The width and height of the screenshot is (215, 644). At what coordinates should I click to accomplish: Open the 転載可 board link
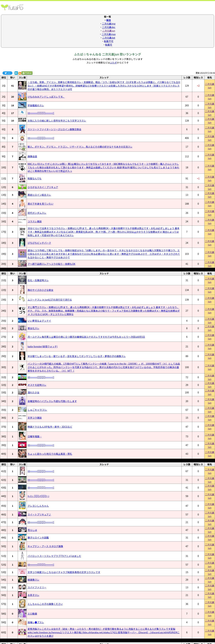tap(109, 45)
